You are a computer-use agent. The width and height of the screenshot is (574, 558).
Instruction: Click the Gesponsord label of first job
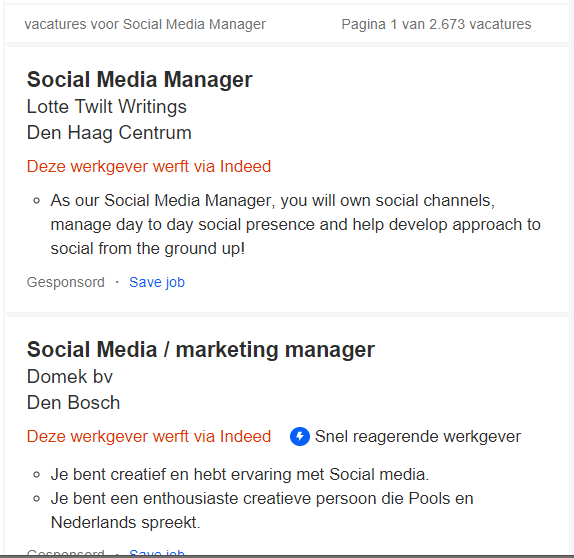66,282
